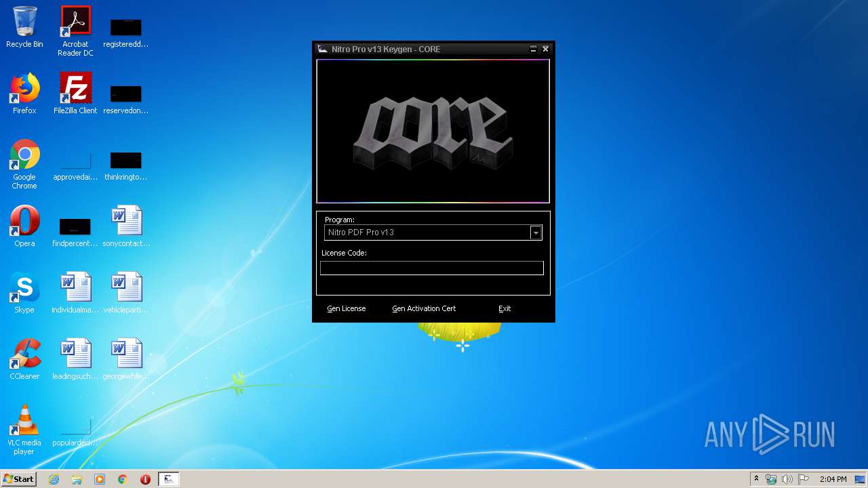Open Acrobat Reader DC shortcut
This screenshot has height=488, width=868.
coord(75,31)
